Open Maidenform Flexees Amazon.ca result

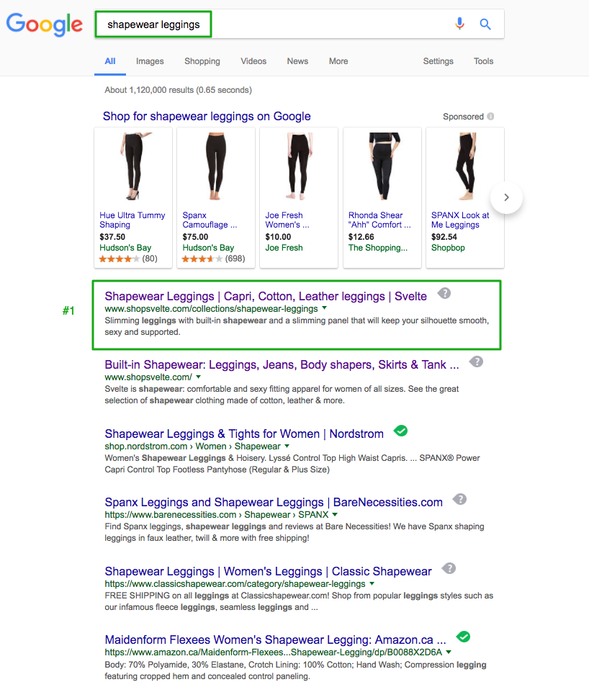275,640
